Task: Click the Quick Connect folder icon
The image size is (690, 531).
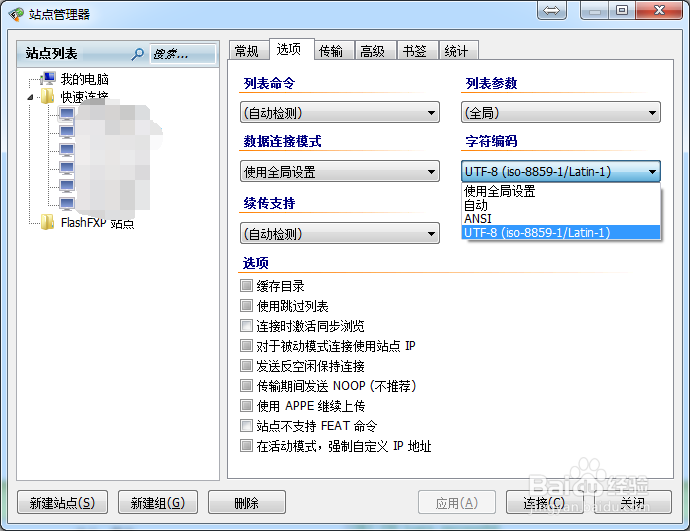Action: (47, 96)
